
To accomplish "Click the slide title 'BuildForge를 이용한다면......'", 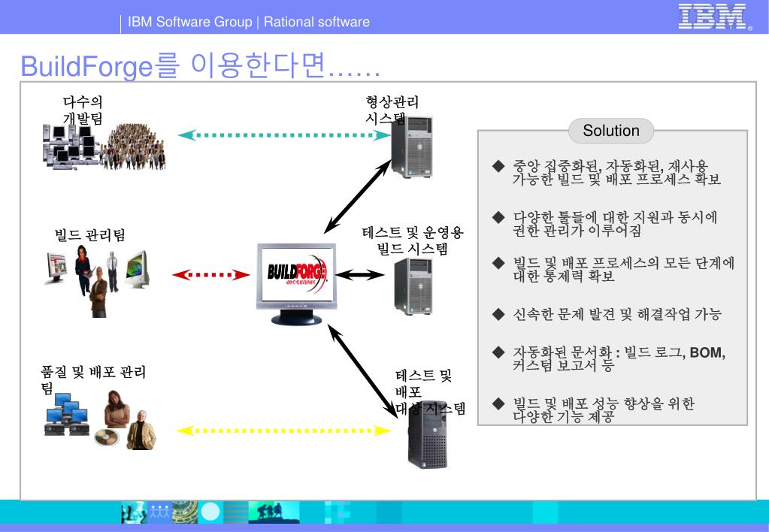I will click(x=201, y=65).
